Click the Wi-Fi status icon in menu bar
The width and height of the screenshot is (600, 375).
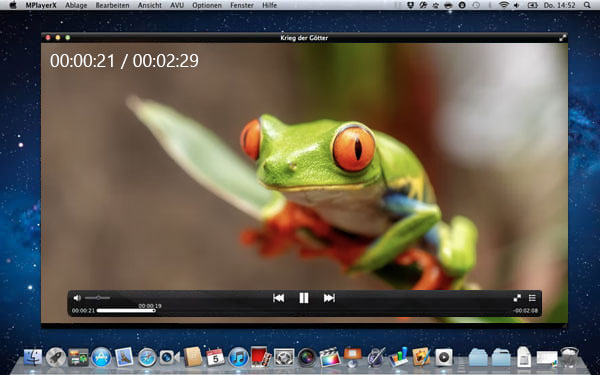pos(504,5)
